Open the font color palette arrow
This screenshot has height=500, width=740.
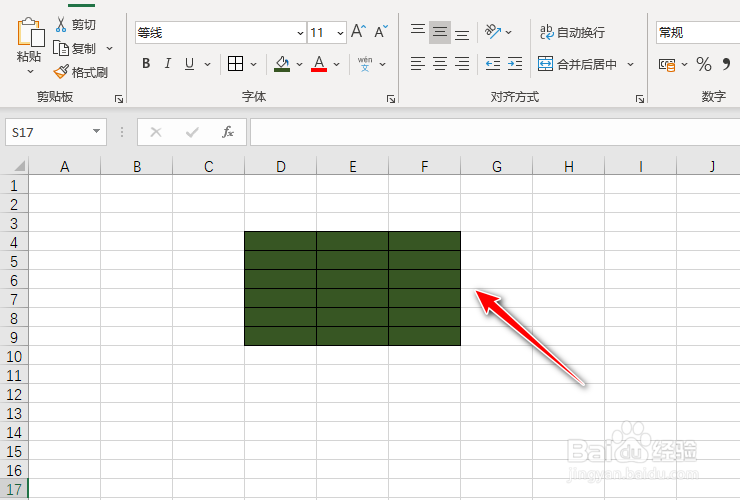[x=336, y=64]
